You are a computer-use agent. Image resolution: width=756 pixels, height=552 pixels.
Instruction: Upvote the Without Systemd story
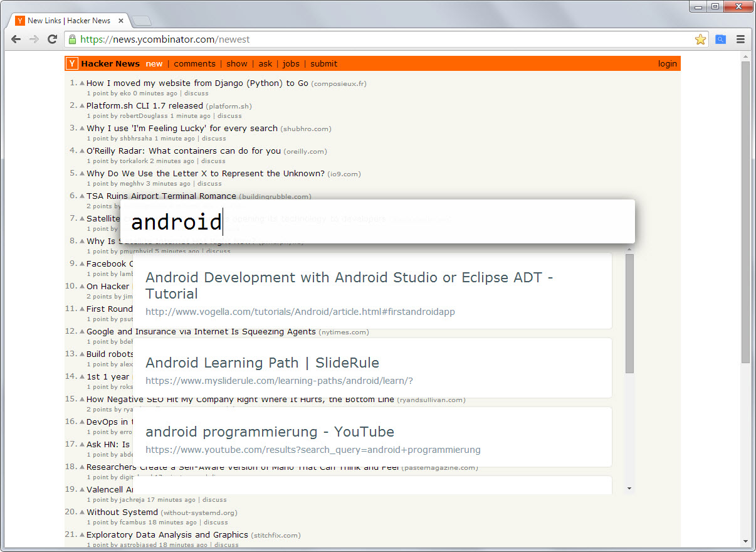click(81, 512)
